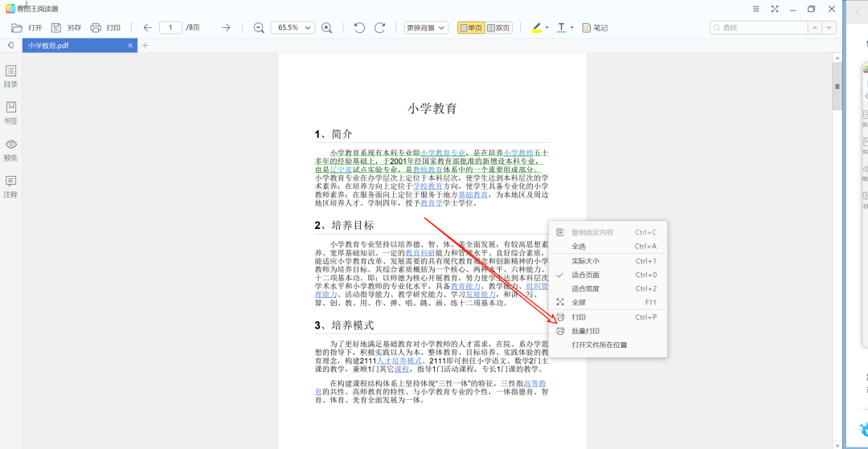Open the 65.5% zoom dropdown

293,27
